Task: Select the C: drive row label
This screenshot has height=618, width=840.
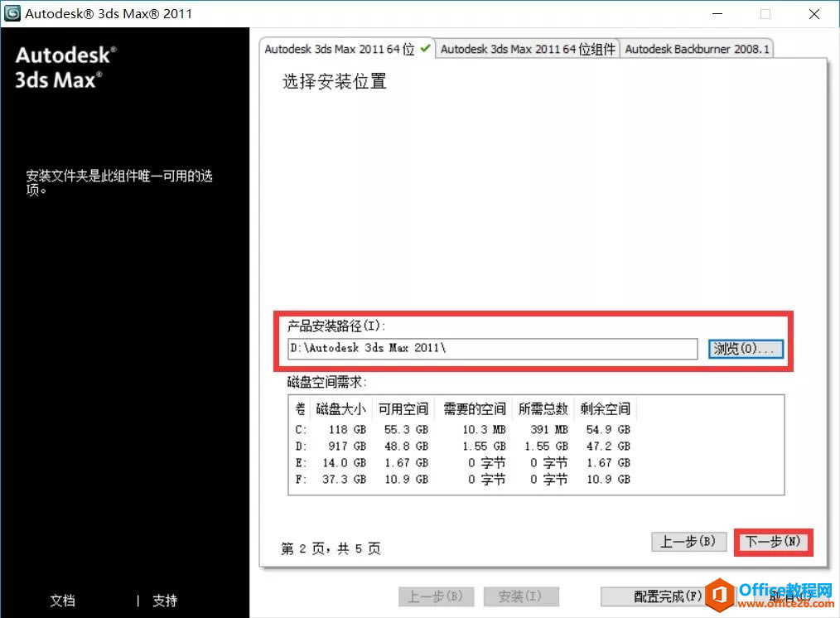Action: tap(301, 430)
